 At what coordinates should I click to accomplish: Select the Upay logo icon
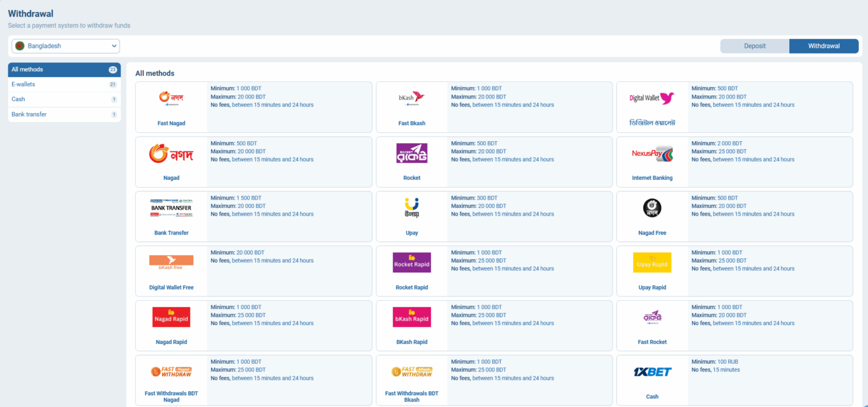[411, 207]
